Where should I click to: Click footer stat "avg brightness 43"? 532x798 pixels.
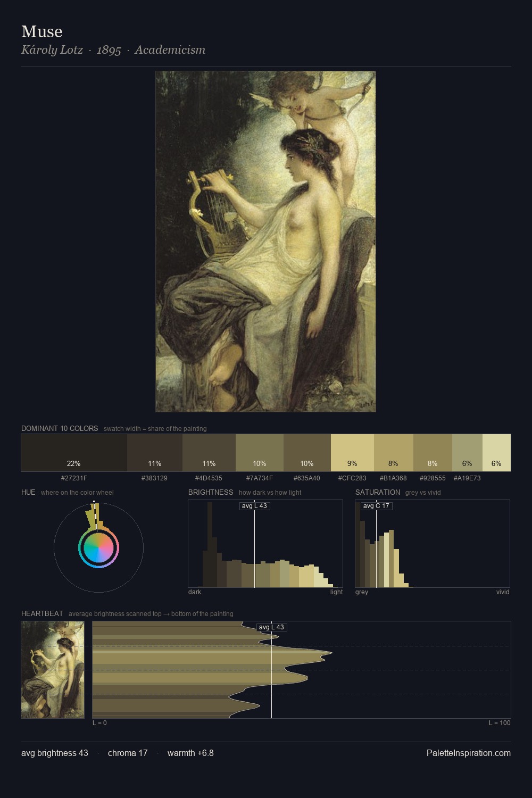click(x=55, y=753)
